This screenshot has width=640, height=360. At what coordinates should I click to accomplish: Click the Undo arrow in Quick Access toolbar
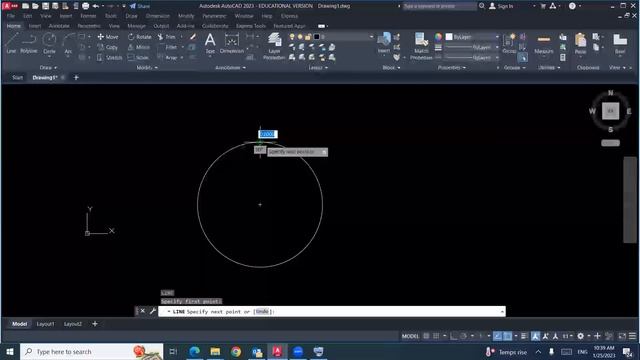pyautogui.click(x=96, y=6)
